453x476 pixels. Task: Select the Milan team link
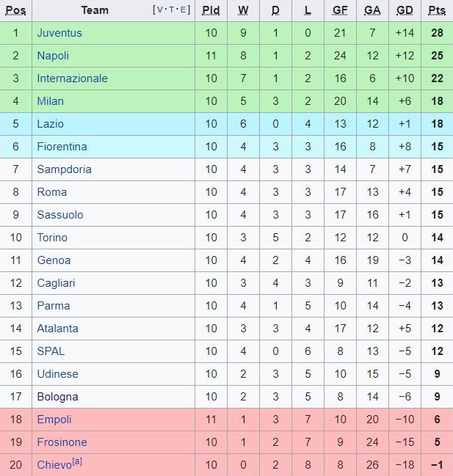pyautogui.click(x=50, y=101)
